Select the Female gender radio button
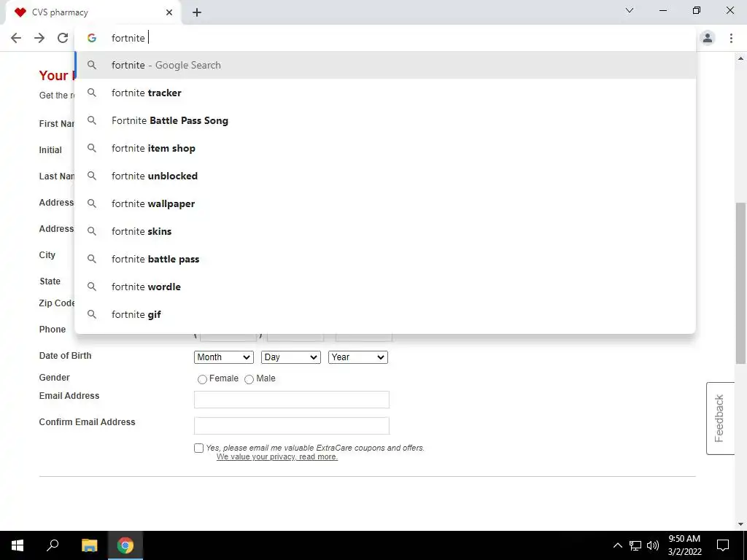This screenshot has width=747, height=560. click(202, 379)
